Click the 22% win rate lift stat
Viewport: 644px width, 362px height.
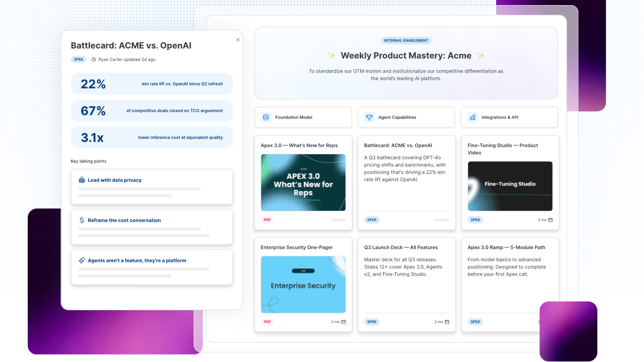point(152,84)
